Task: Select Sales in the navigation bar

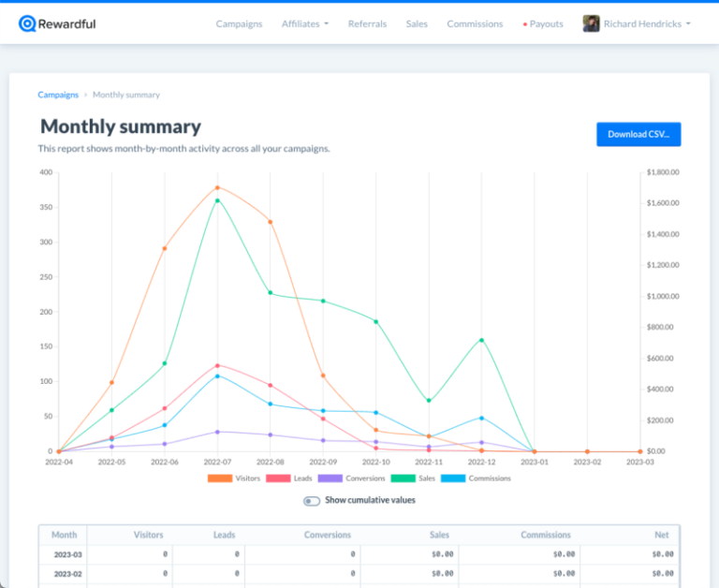Action: click(x=417, y=24)
